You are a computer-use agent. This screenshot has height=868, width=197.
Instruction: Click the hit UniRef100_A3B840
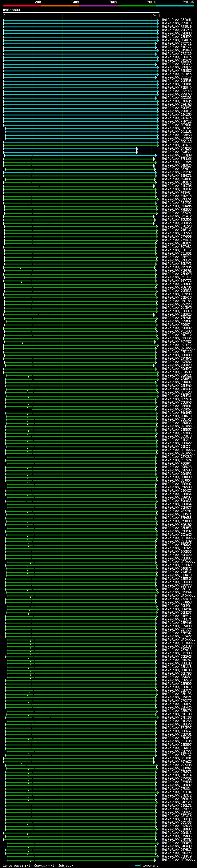(176, 88)
